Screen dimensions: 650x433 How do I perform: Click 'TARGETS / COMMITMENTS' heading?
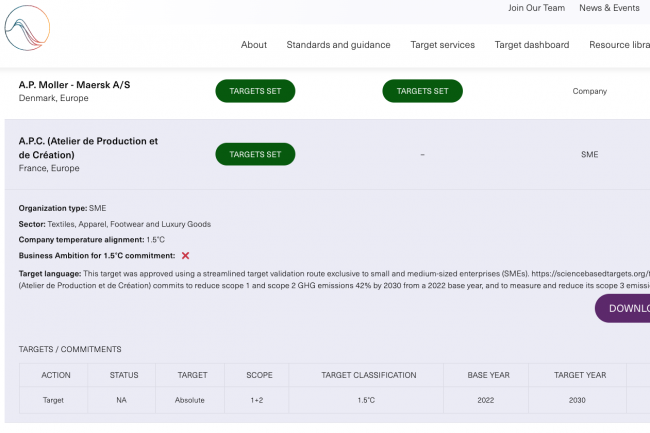point(70,349)
